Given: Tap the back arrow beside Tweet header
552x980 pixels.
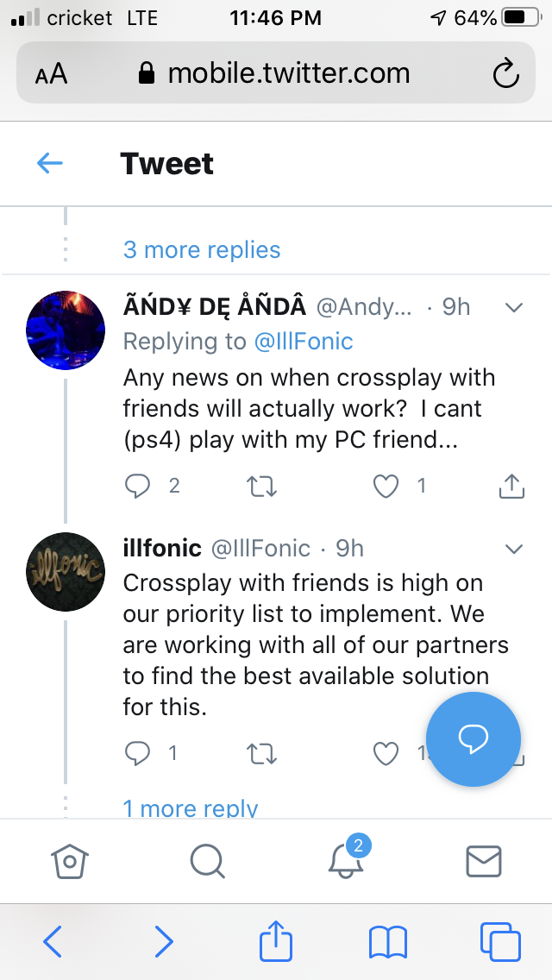Looking at the screenshot, I should (50, 164).
